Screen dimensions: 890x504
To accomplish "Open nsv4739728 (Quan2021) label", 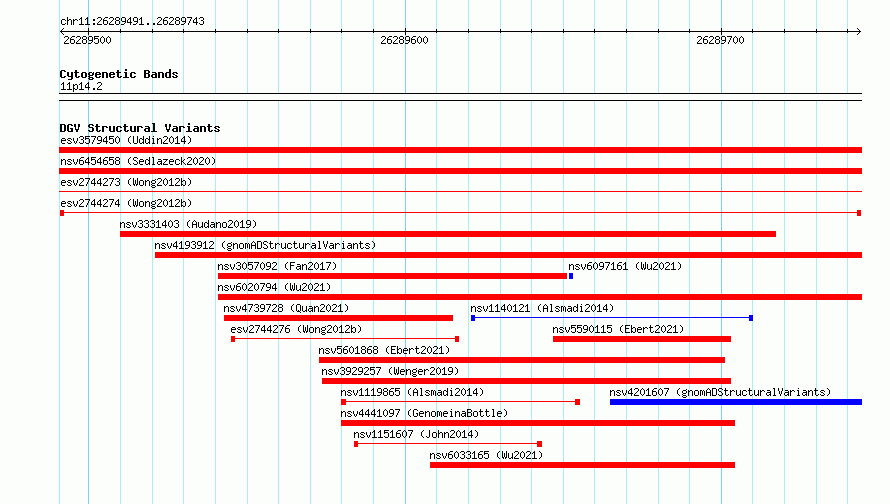I will [x=286, y=308].
